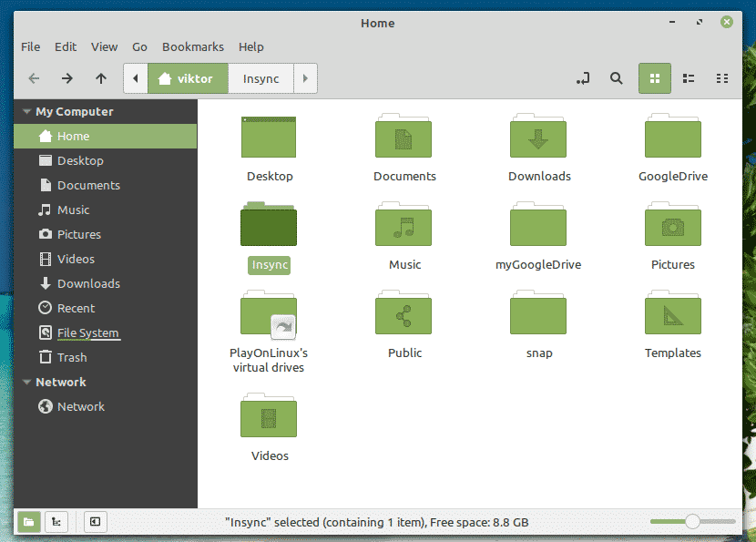Image resolution: width=756 pixels, height=542 pixels.
Task: Open the Bookmarks menu
Action: (x=192, y=46)
